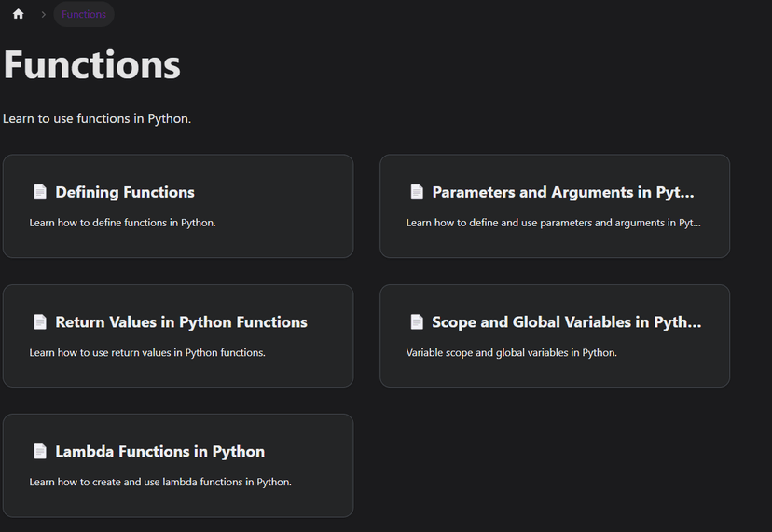Click description 'Variable scope and global variables in Python'

click(511, 352)
